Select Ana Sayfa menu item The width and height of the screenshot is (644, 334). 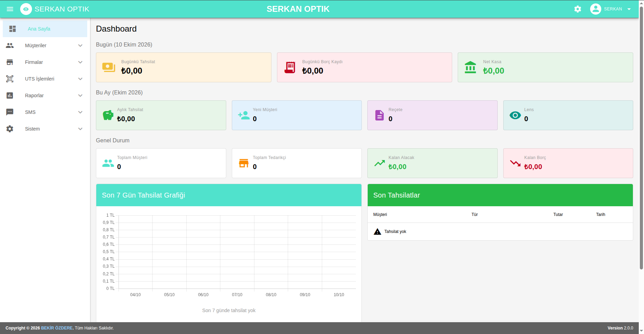45,29
